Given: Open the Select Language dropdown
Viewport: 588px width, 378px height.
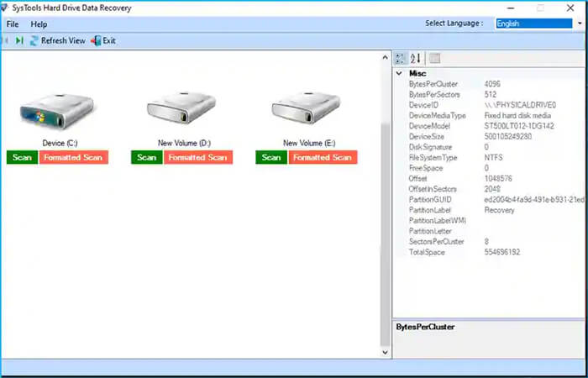Looking at the screenshot, I should 580,24.
